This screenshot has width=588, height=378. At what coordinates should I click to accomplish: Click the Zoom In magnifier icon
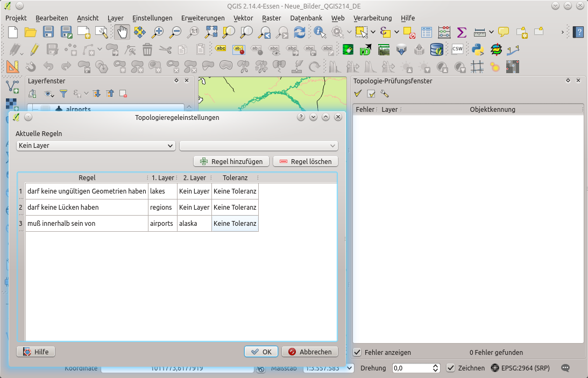tap(158, 32)
